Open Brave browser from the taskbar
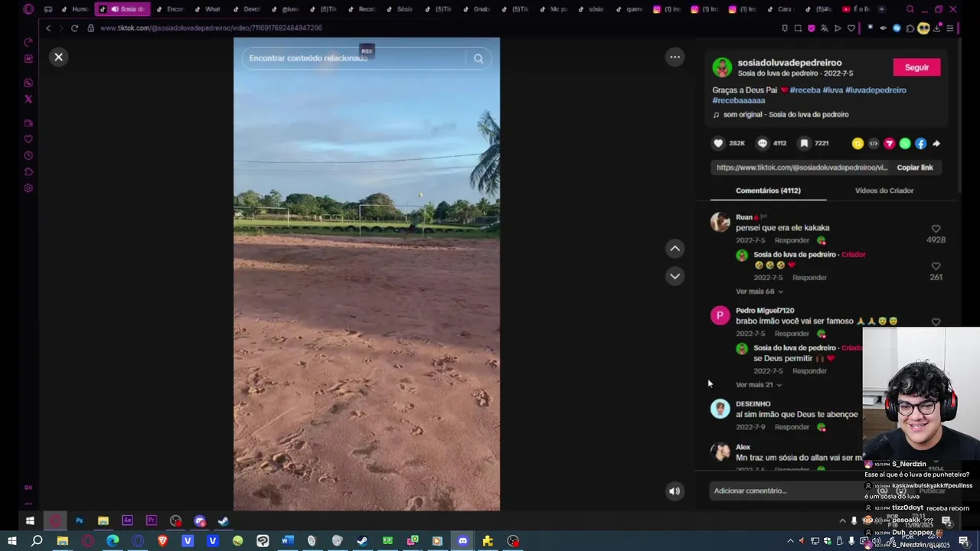Screen dimensions: 980x551 162,541
